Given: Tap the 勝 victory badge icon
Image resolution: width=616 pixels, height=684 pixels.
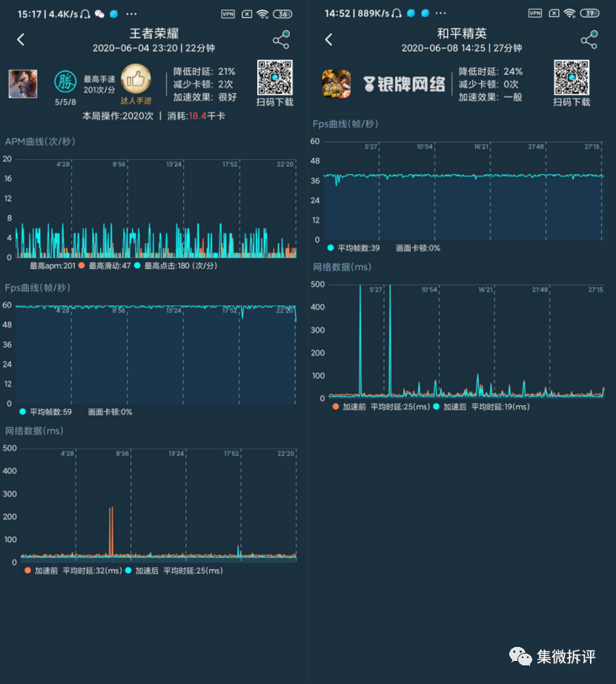Looking at the screenshot, I should [x=65, y=82].
